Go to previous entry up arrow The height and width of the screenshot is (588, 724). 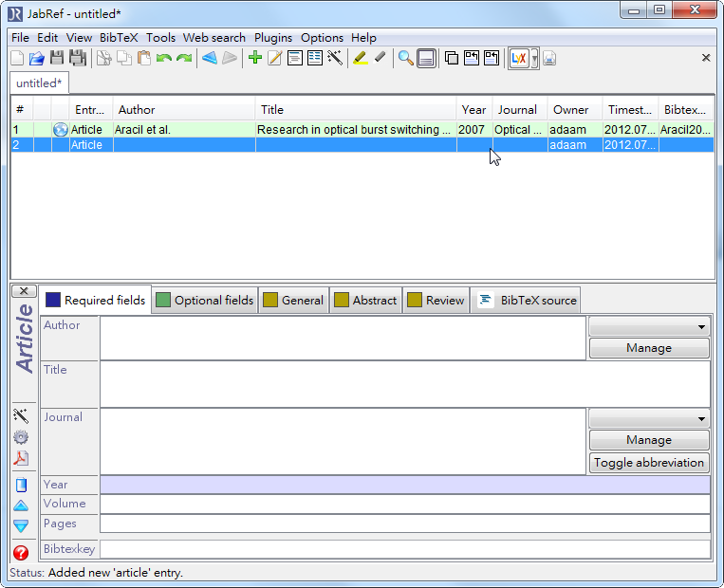[21, 505]
